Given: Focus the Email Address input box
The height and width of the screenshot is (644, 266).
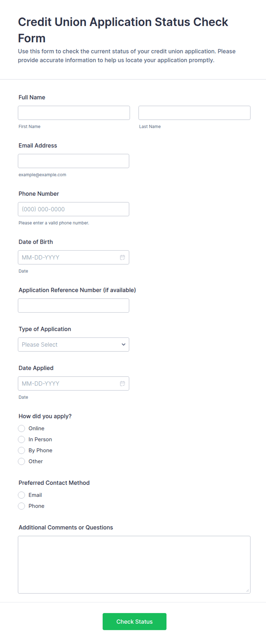Looking at the screenshot, I should 74,161.
